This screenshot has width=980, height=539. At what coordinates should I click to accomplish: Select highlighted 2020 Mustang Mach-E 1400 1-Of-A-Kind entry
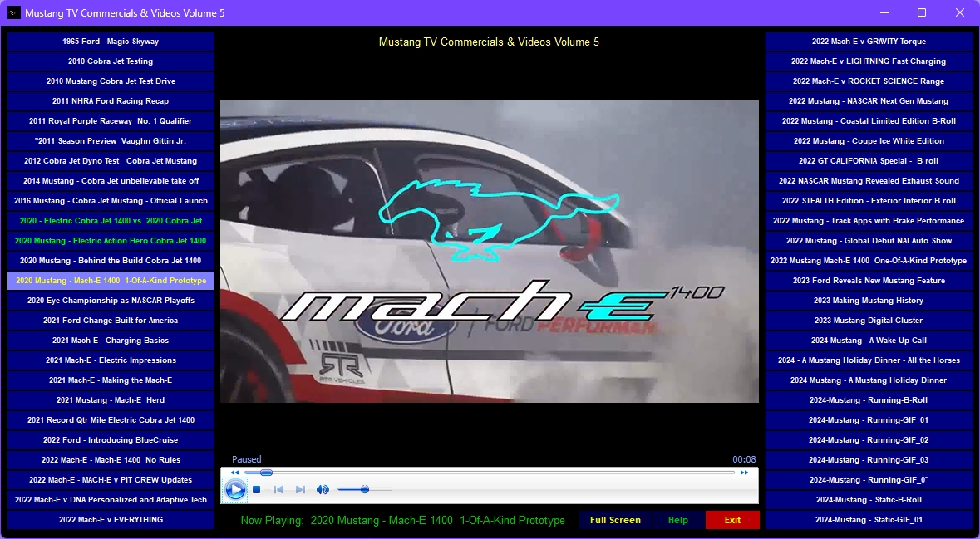coord(111,281)
